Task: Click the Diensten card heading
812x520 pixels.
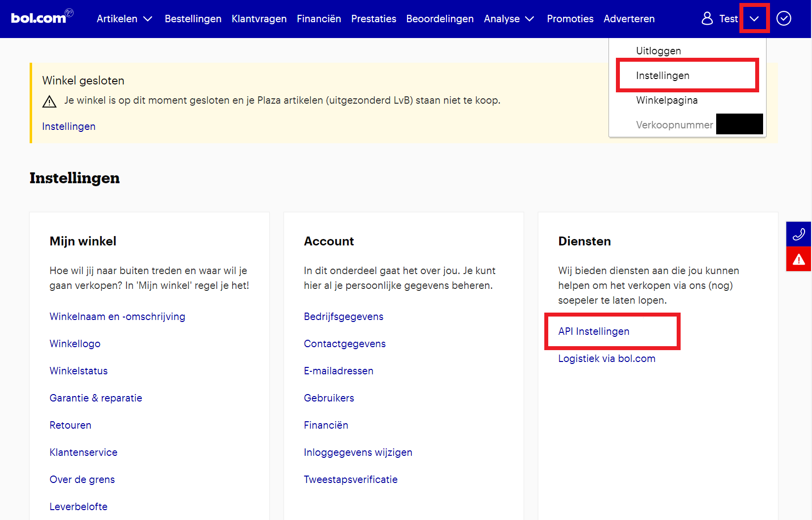Action: (585, 241)
